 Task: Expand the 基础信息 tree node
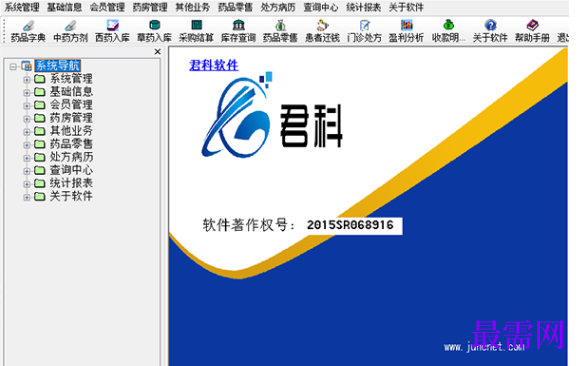pyautogui.click(x=27, y=93)
